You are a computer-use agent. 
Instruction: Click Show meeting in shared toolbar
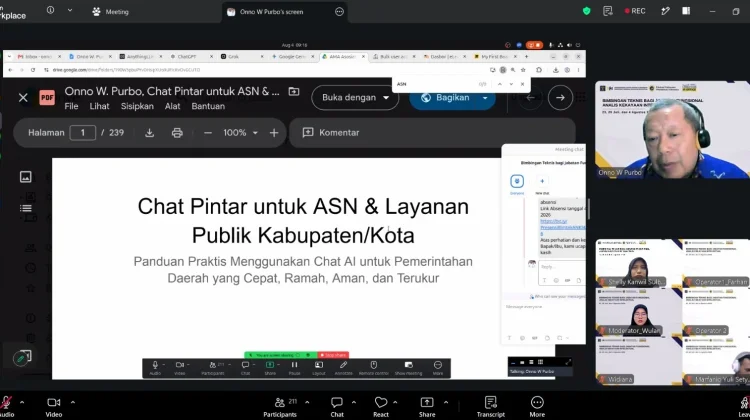[x=408, y=368]
